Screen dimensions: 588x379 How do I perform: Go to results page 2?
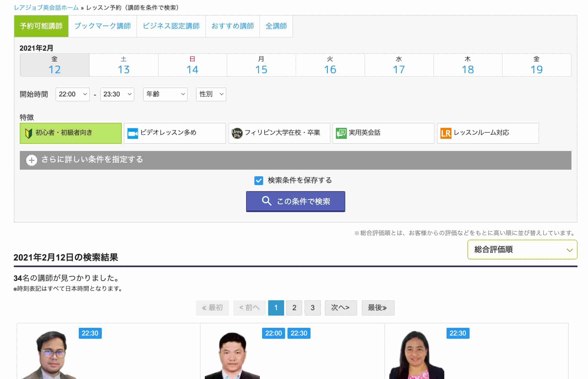294,308
